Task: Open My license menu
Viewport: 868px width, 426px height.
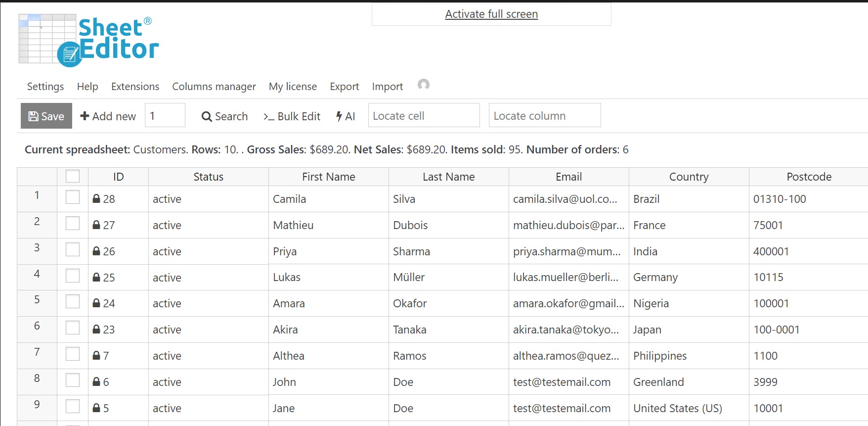Action: click(x=293, y=87)
